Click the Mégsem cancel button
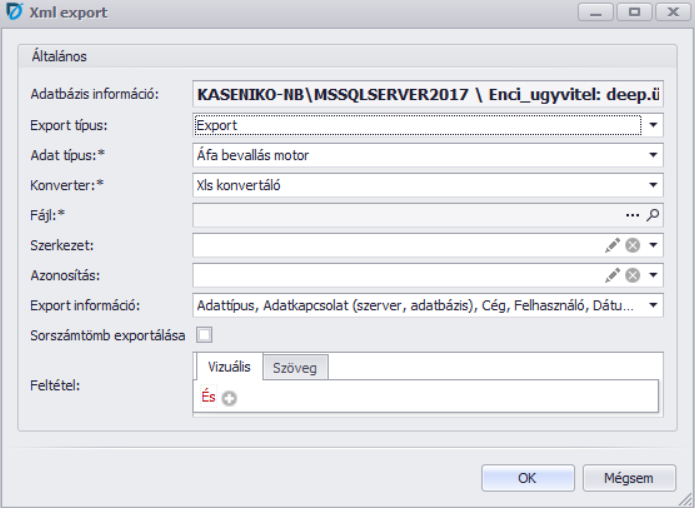This screenshot has height=508, width=695. [629, 478]
